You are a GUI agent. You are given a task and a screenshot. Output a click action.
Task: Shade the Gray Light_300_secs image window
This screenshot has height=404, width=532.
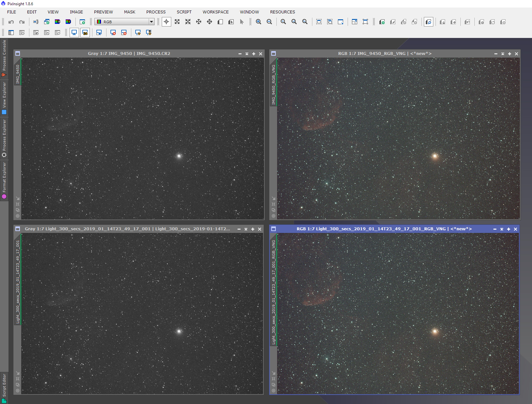(x=246, y=229)
